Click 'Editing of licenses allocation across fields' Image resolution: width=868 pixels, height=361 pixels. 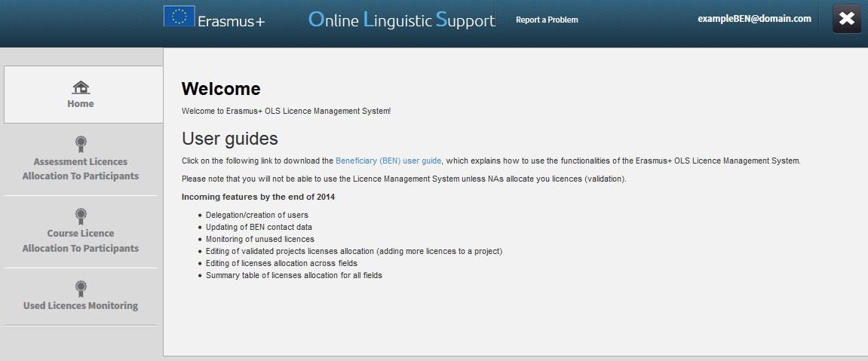tap(282, 264)
